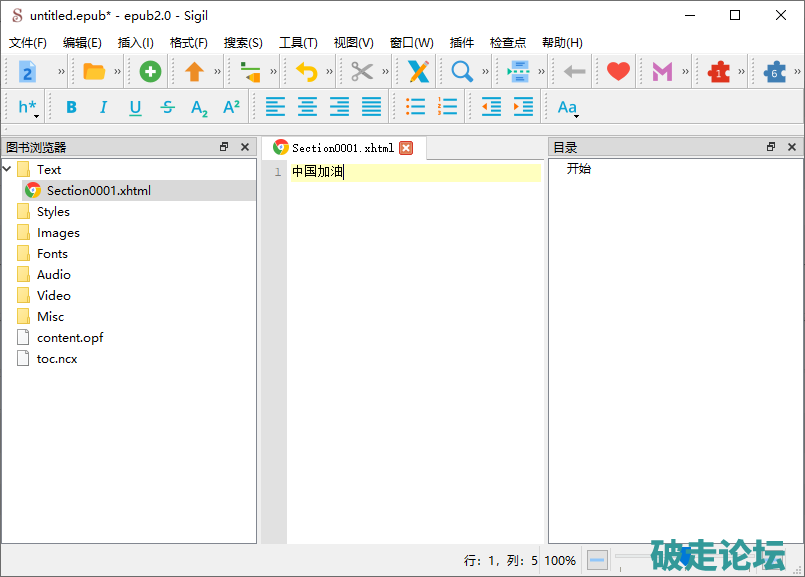Click the Bold formatting icon

pyautogui.click(x=71, y=107)
